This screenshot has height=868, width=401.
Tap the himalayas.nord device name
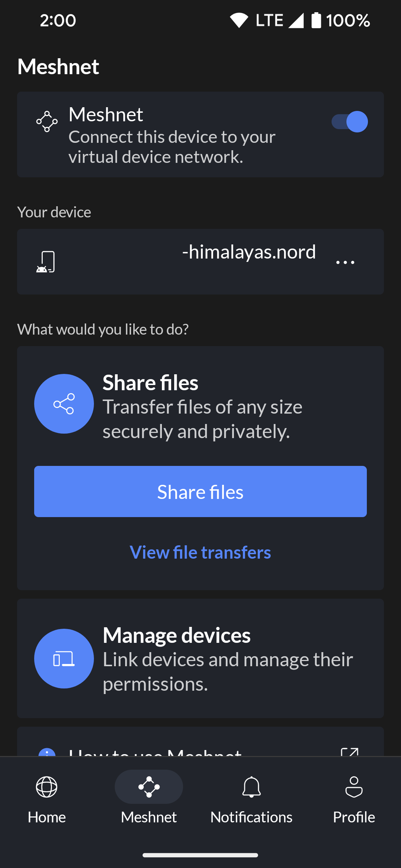point(249,252)
